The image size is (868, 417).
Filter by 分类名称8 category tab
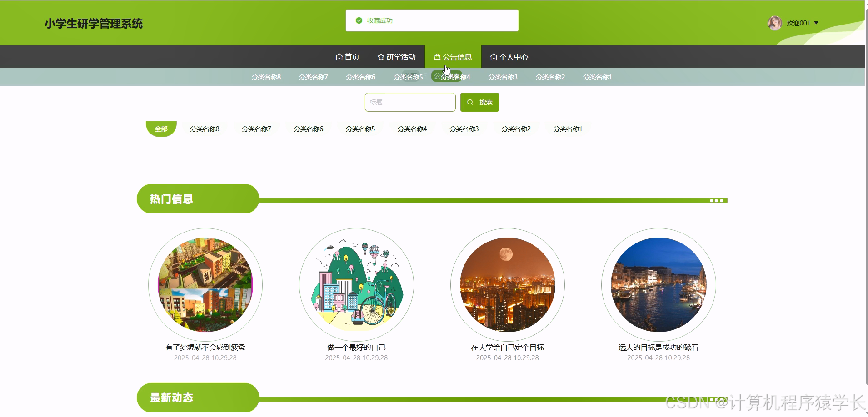[x=205, y=129]
